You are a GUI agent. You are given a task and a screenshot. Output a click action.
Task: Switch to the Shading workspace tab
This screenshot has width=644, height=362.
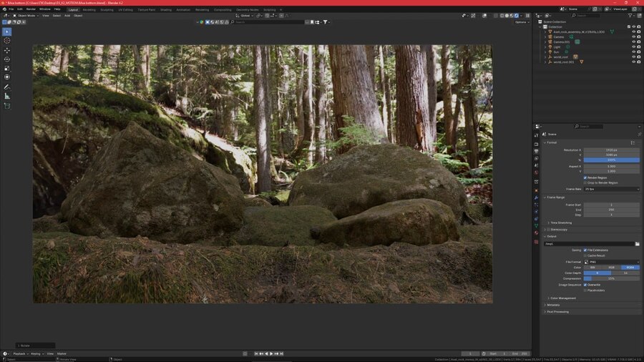click(x=165, y=9)
